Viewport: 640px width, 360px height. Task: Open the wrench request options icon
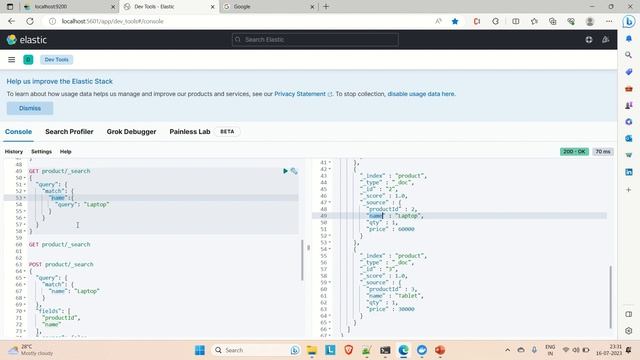click(294, 171)
